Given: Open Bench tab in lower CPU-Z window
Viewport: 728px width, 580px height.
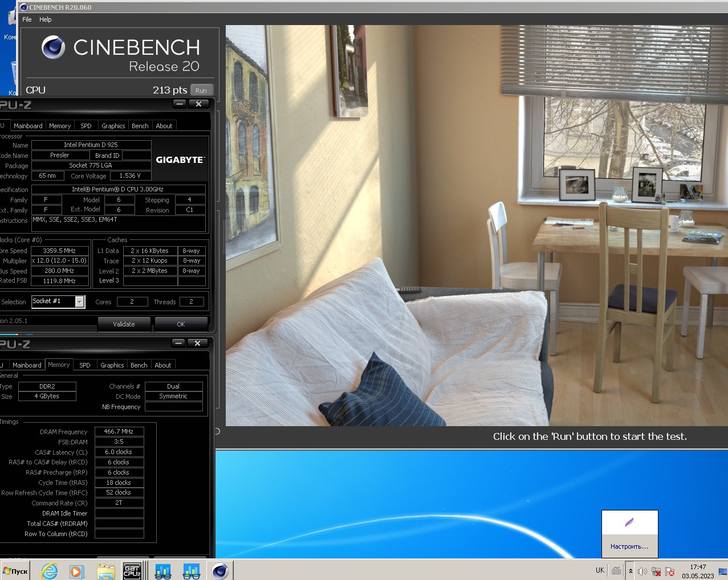Looking at the screenshot, I should tap(139, 365).
